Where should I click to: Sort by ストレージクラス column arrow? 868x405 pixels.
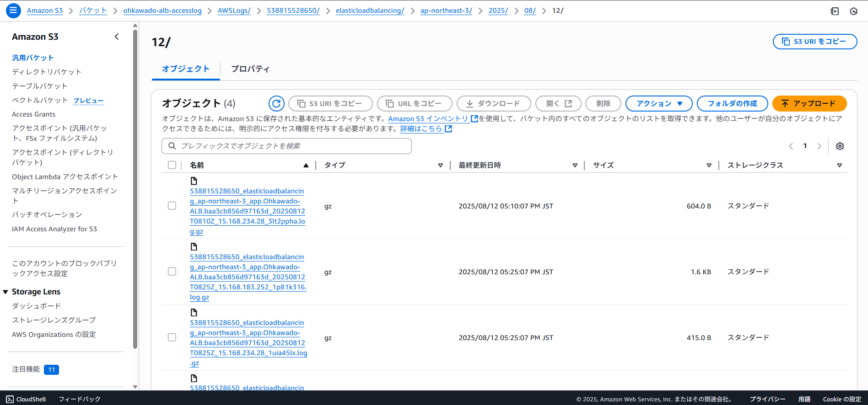pos(839,165)
